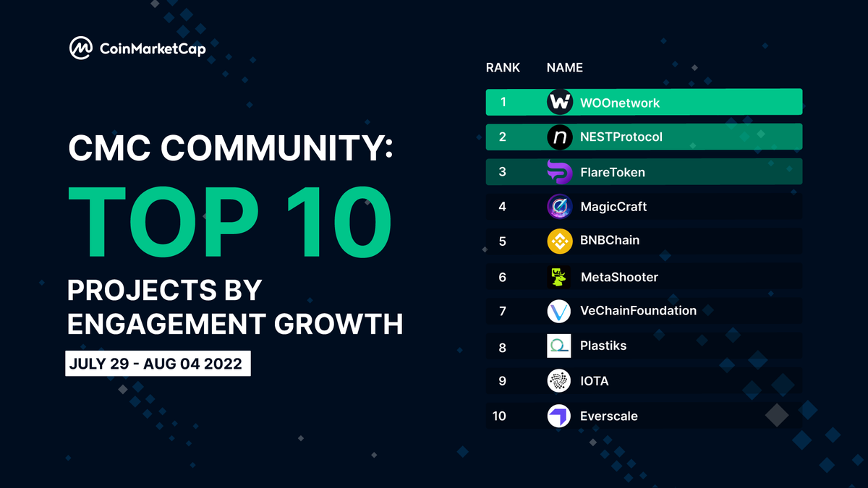Viewport: 868px width, 488px height.
Task: Select the Plastiks name text
Action: point(603,346)
